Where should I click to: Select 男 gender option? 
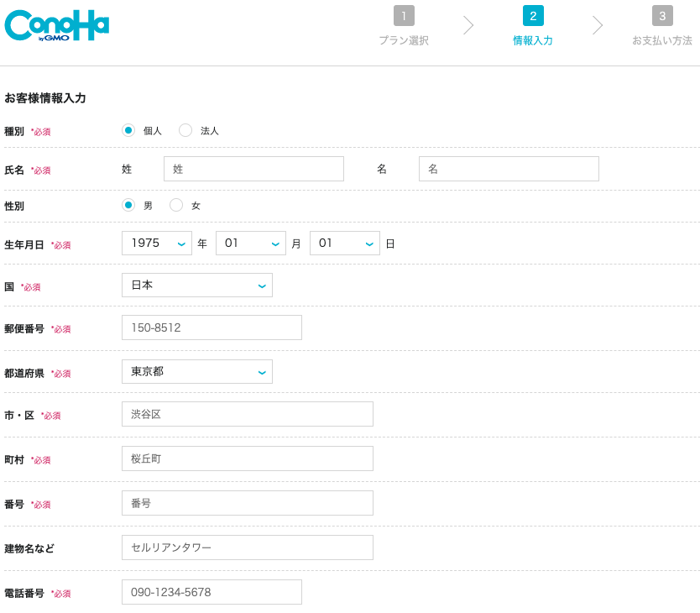[128, 205]
